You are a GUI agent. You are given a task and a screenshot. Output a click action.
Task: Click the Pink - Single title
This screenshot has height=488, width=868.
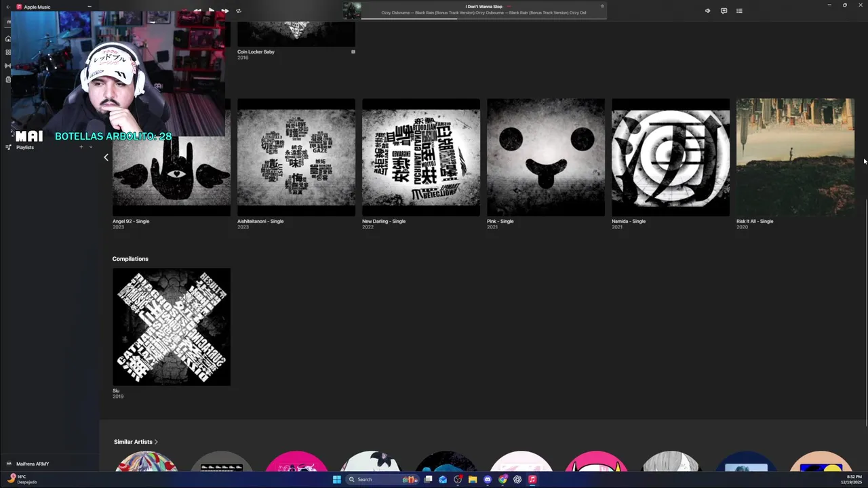pos(500,221)
